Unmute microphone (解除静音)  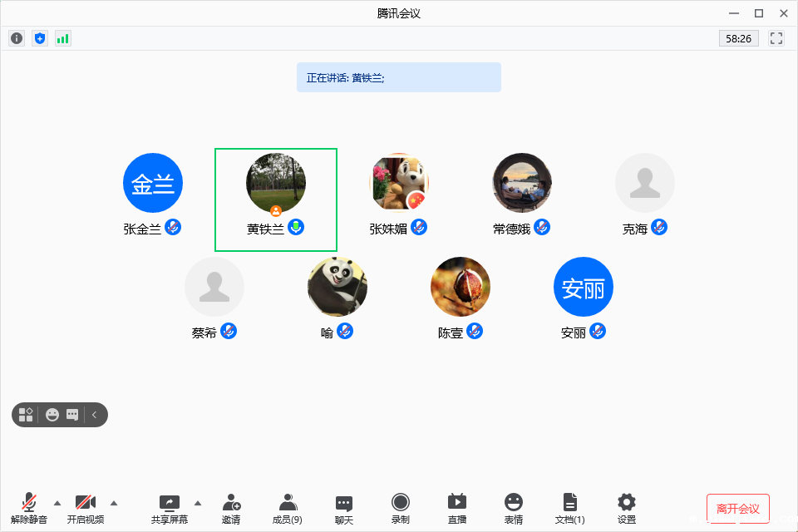click(29, 508)
